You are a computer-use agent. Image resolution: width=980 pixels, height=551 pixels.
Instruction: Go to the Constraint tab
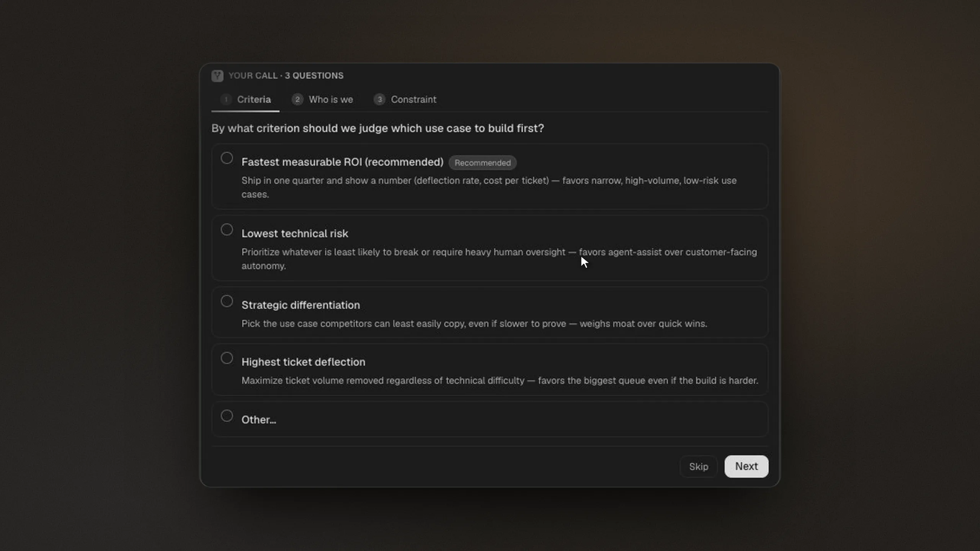pyautogui.click(x=405, y=99)
